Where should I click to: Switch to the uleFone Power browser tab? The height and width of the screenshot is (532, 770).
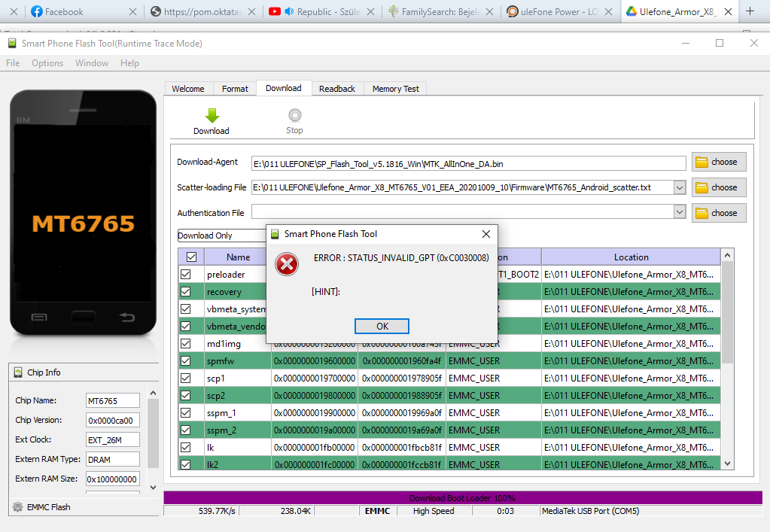pos(559,11)
